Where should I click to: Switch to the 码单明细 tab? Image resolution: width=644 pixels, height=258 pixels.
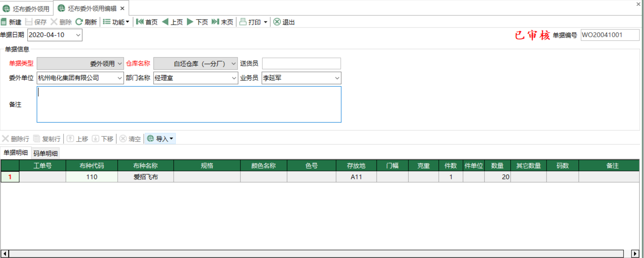pyautogui.click(x=45, y=153)
